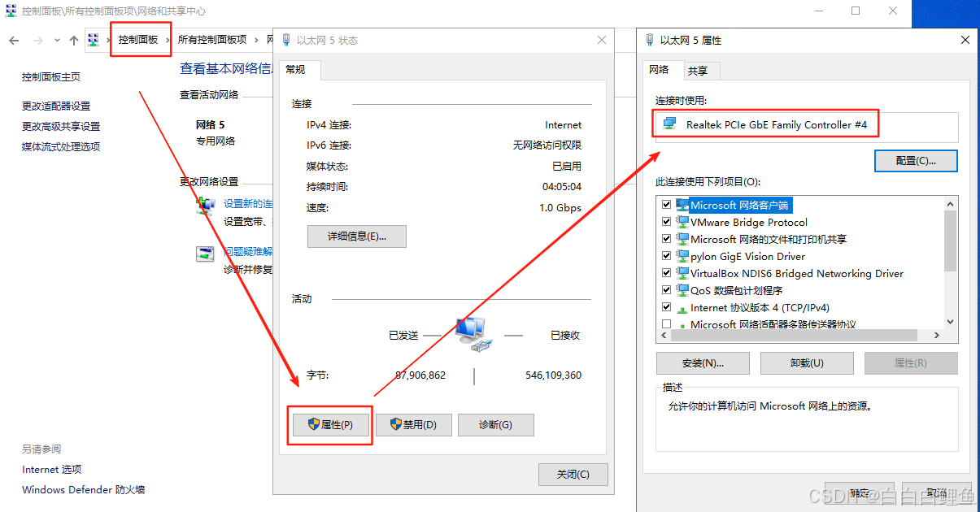This screenshot has height=512, width=980.
Task: Click horizontal scroll right arrow in list
Action: (937, 335)
